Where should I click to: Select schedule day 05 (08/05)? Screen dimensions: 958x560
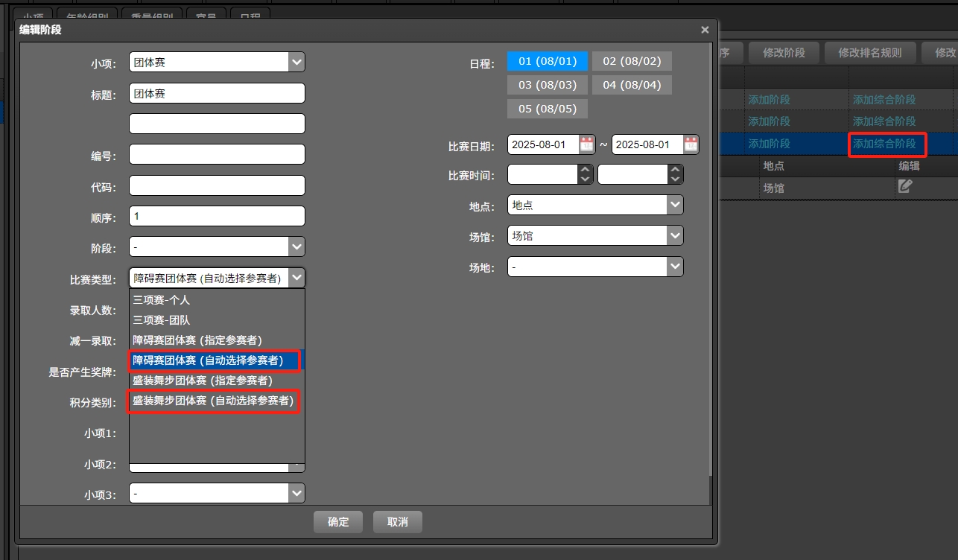coord(548,109)
